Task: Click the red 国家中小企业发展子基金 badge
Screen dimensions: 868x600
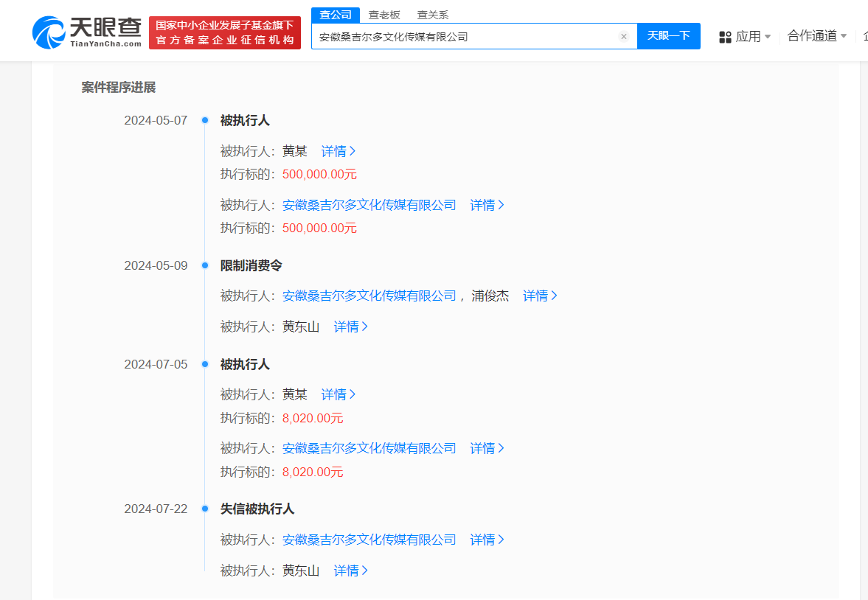Action: (x=225, y=32)
